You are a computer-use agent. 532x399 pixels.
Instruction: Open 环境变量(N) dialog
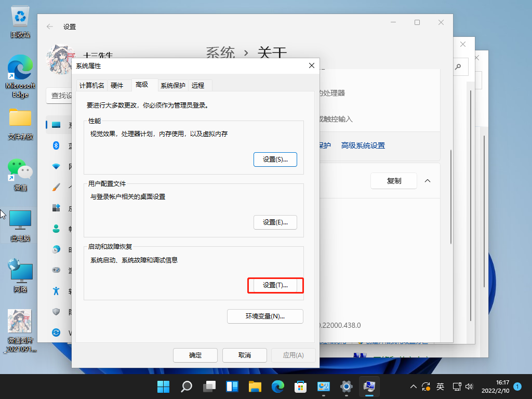[x=265, y=316]
